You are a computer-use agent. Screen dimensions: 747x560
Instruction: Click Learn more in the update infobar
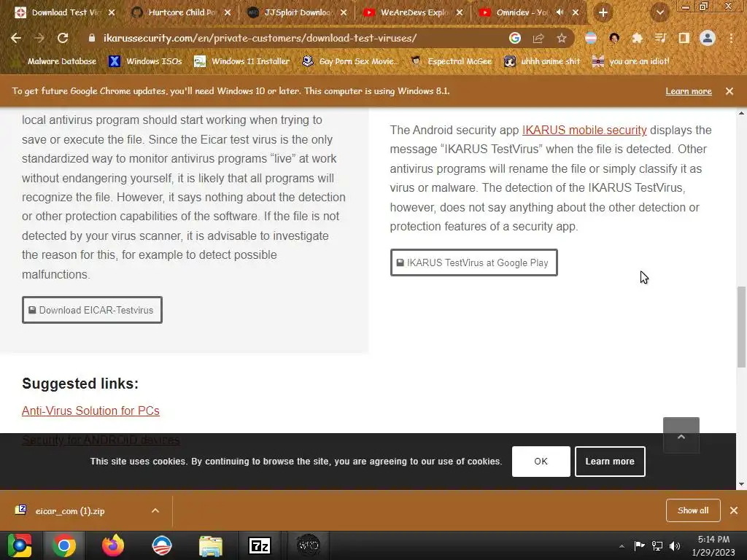(x=689, y=91)
